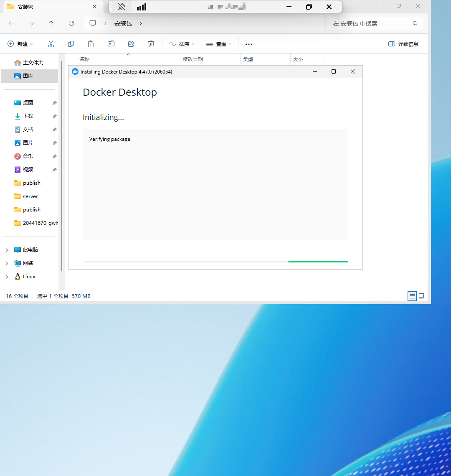Screen dimensions: 451x476
Task: Restore the floating toolbar window
Action: (x=309, y=7)
